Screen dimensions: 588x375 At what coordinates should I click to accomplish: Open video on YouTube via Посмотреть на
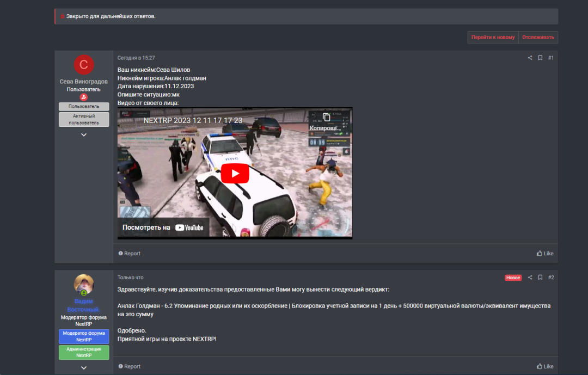tap(163, 228)
